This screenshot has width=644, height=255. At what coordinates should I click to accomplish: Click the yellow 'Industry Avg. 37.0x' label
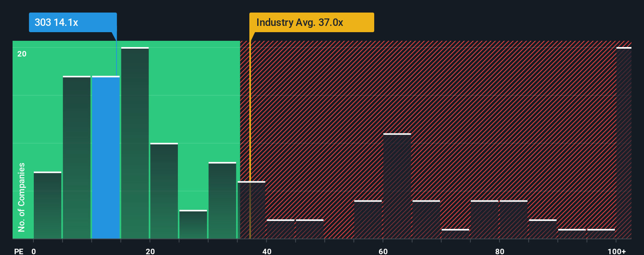311,22
